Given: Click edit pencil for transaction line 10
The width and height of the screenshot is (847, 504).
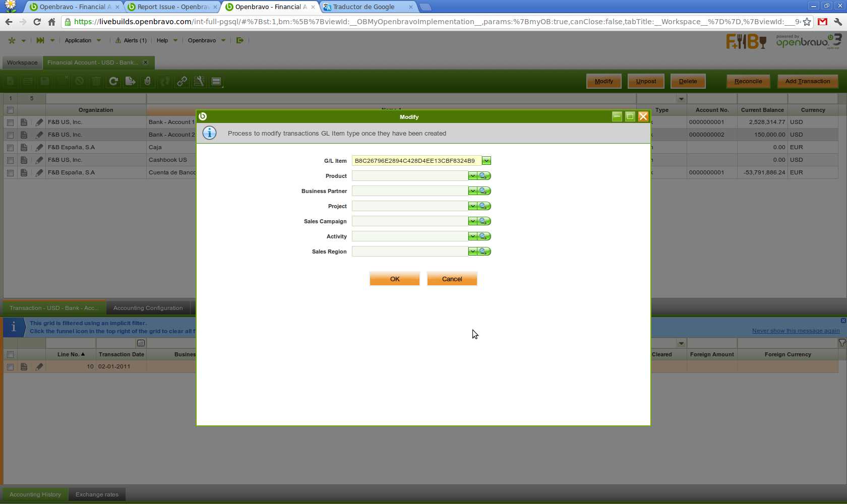Looking at the screenshot, I should (39, 366).
